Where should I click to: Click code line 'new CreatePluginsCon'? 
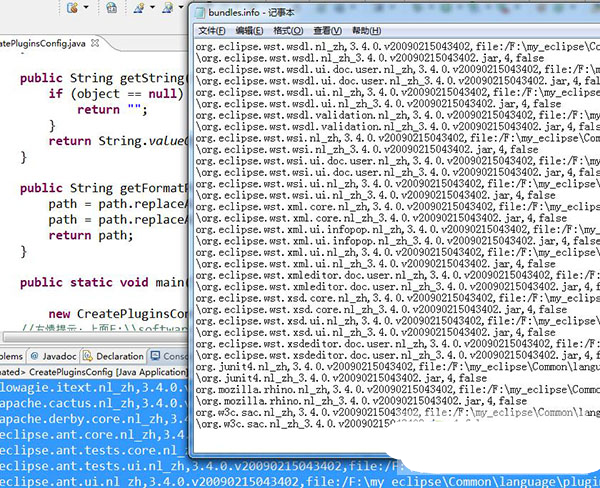pos(119,313)
